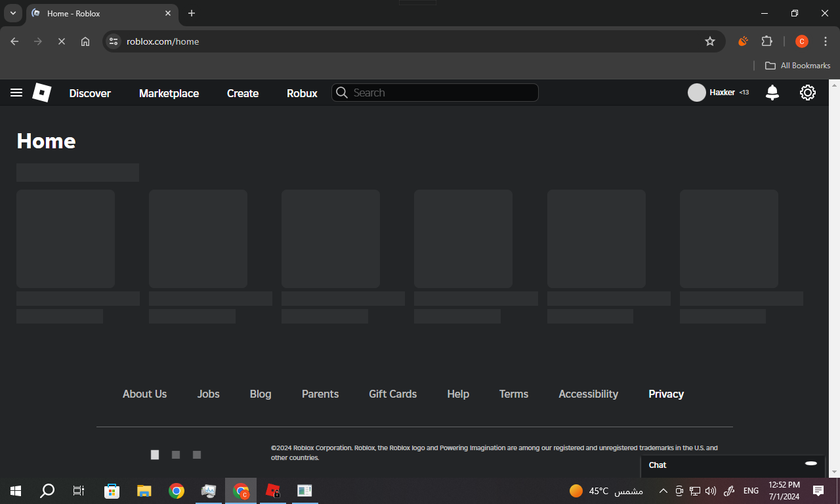
Task: Minimize the Roblox Chat panel
Action: click(x=811, y=463)
